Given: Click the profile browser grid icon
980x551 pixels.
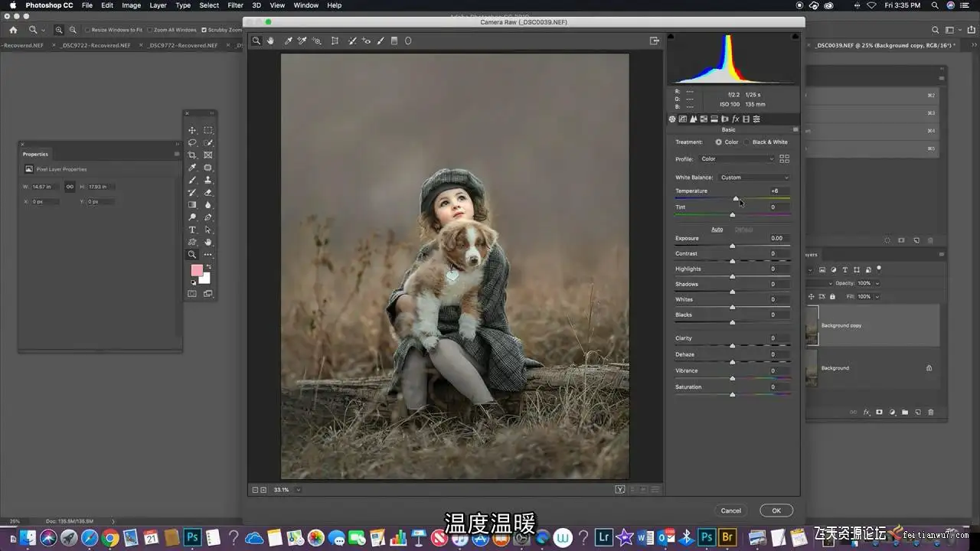Looking at the screenshot, I should coord(784,159).
